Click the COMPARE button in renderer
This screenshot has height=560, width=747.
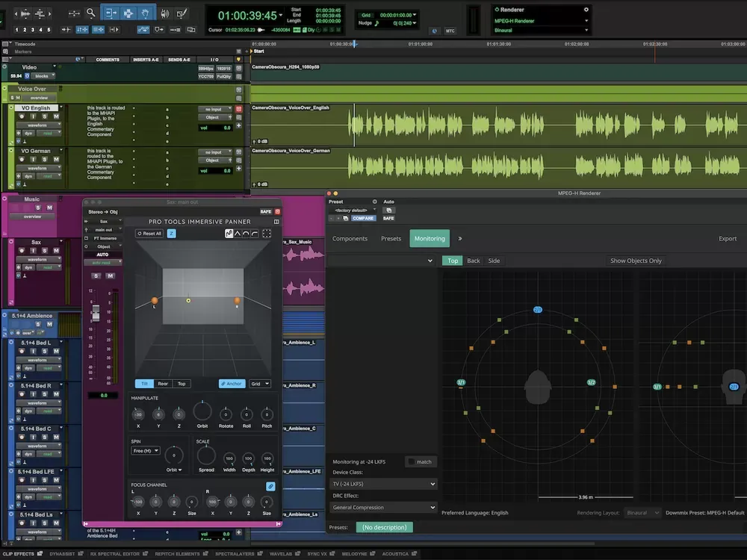364,218
